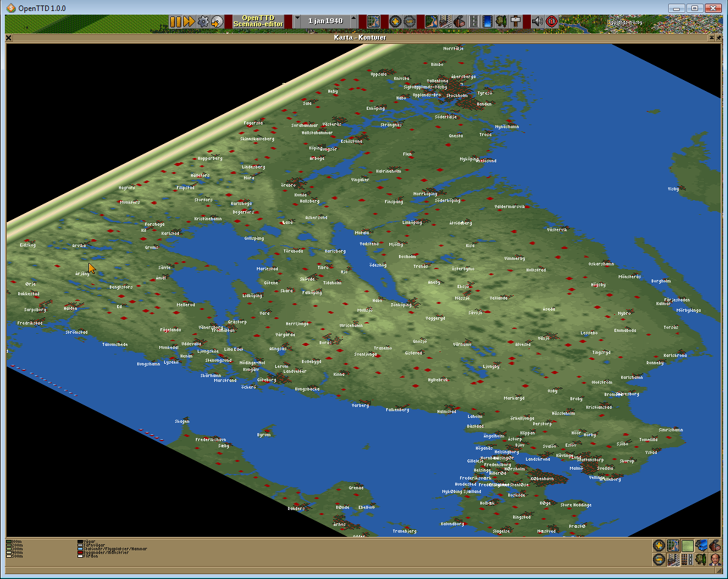
Task: Click the Karta - Konturer title bar
Action: 360,38
